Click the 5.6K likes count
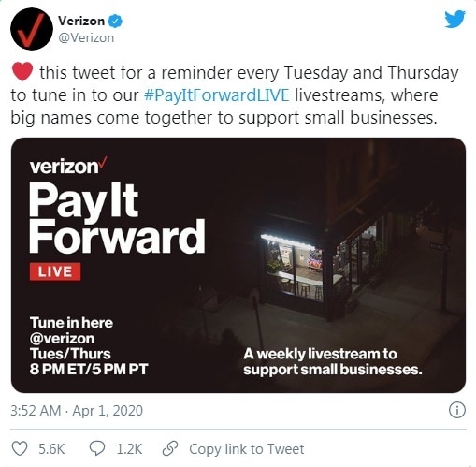This screenshot has height=467, width=476. (x=51, y=449)
